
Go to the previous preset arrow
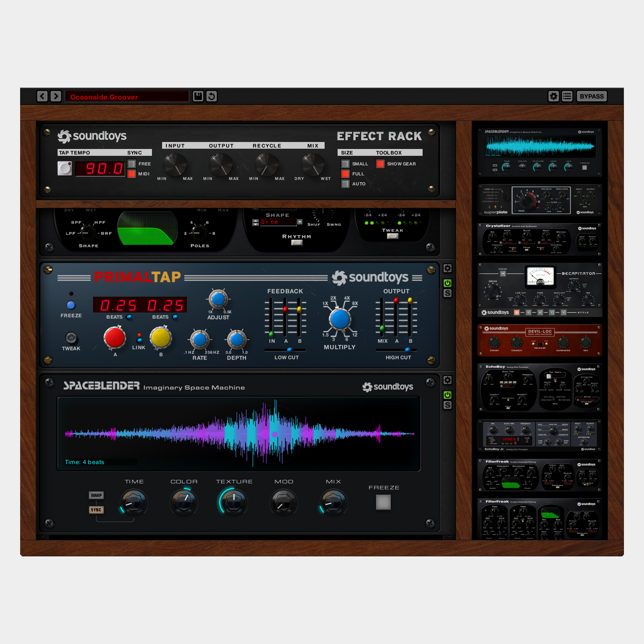point(42,96)
